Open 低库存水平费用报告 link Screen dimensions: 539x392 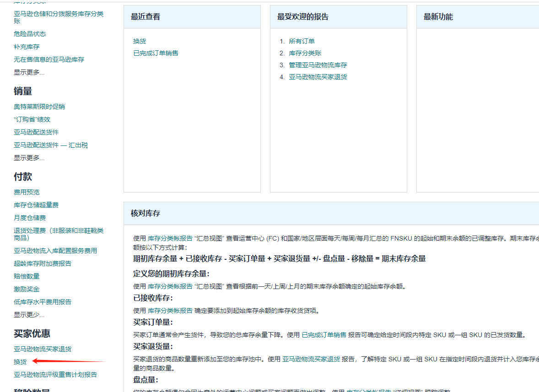pos(43,302)
